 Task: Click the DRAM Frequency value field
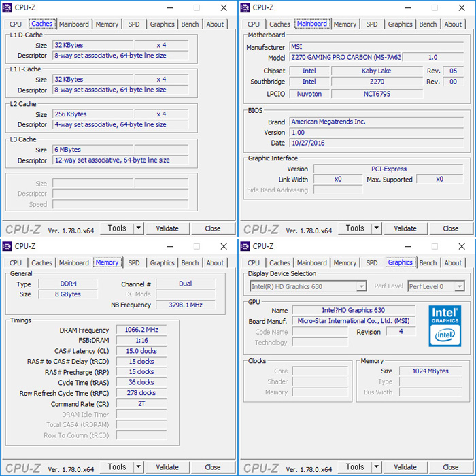[x=141, y=330]
